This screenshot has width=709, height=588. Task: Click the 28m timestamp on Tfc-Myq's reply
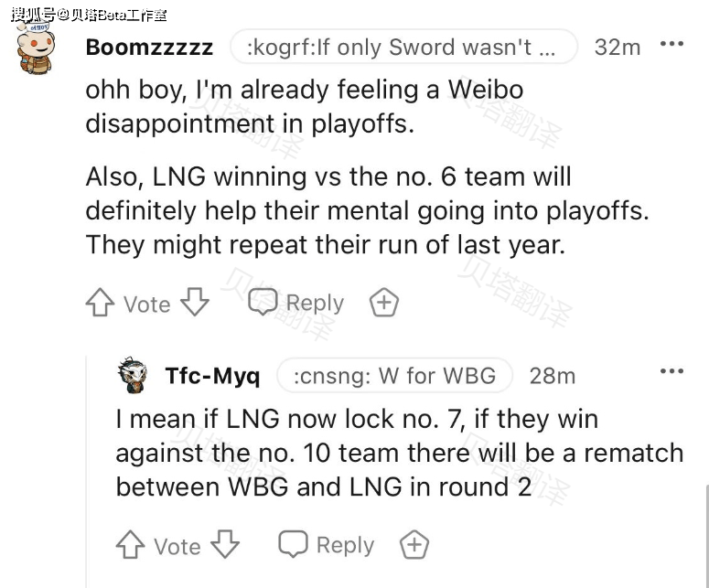[x=553, y=376]
